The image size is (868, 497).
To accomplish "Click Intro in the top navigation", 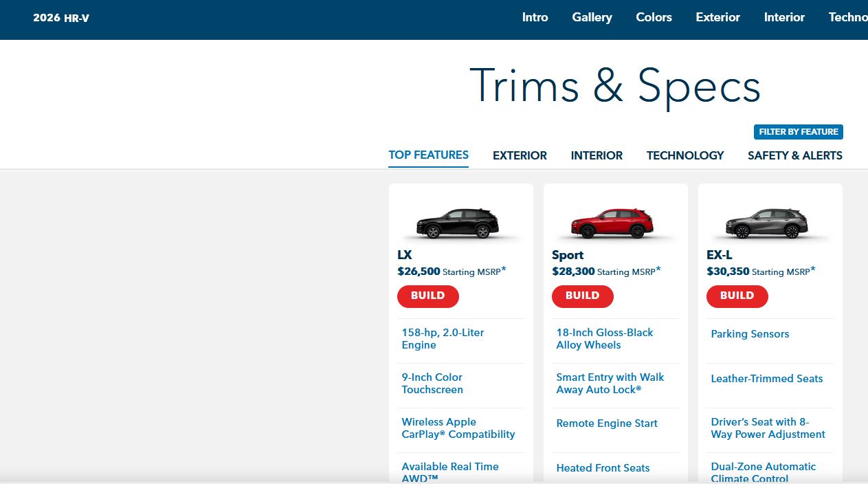I will tap(535, 18).
